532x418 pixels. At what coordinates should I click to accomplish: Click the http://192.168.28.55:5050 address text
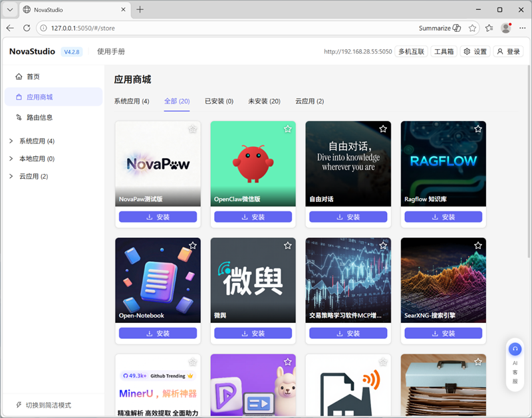tap(358, 52)
